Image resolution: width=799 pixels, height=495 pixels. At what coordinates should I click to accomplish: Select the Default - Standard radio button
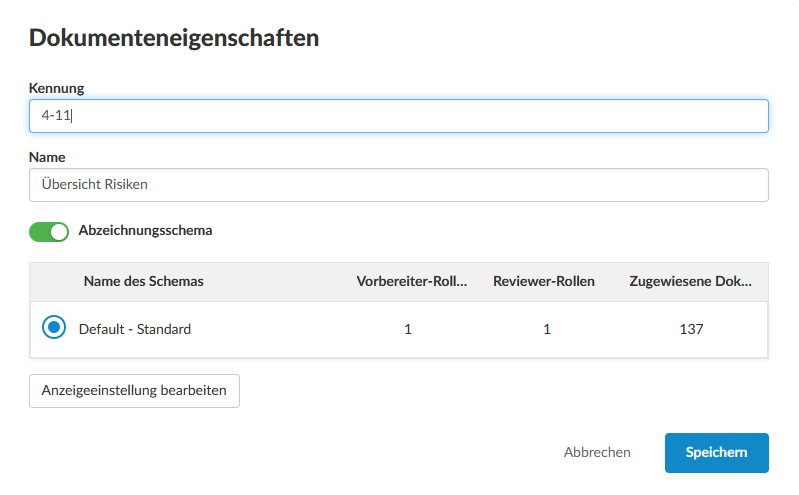(x=54, y=327)
